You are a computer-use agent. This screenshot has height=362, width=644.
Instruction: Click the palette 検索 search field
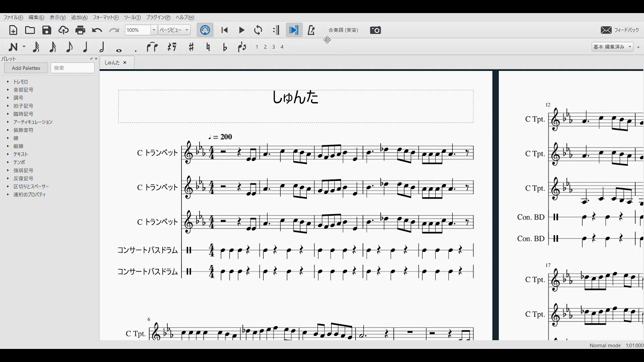pos(72,68)
